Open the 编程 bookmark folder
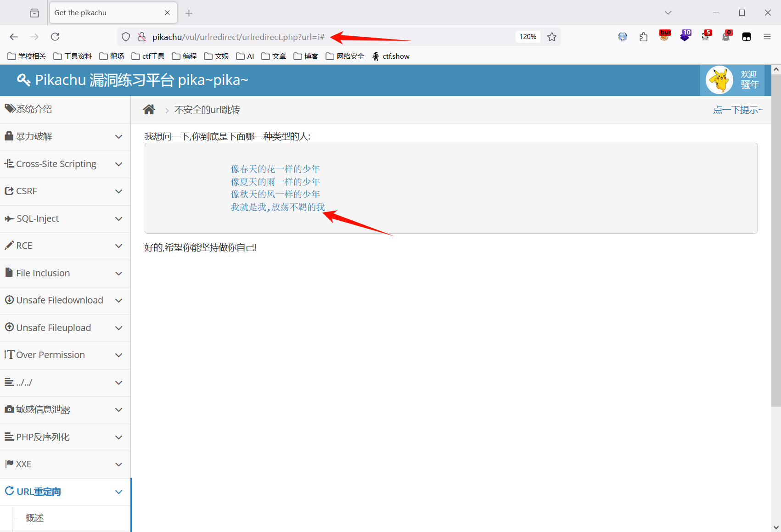The width and height of the screenshot is (781, 532). click(x=185, y=56)
